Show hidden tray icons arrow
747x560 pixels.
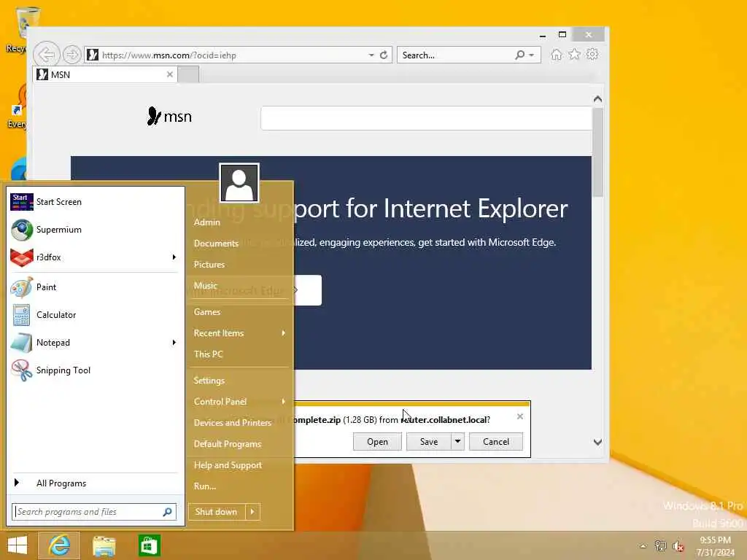[643, 546]
